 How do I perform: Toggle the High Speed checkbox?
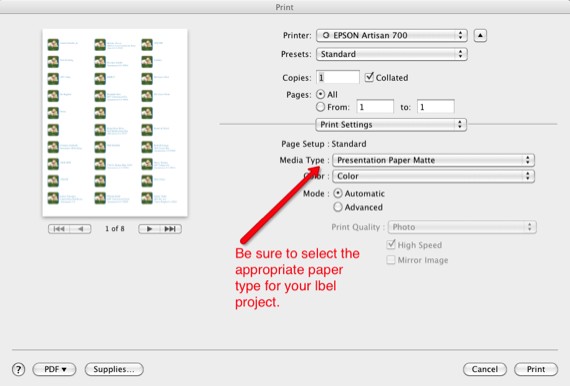tap(391, 245)
